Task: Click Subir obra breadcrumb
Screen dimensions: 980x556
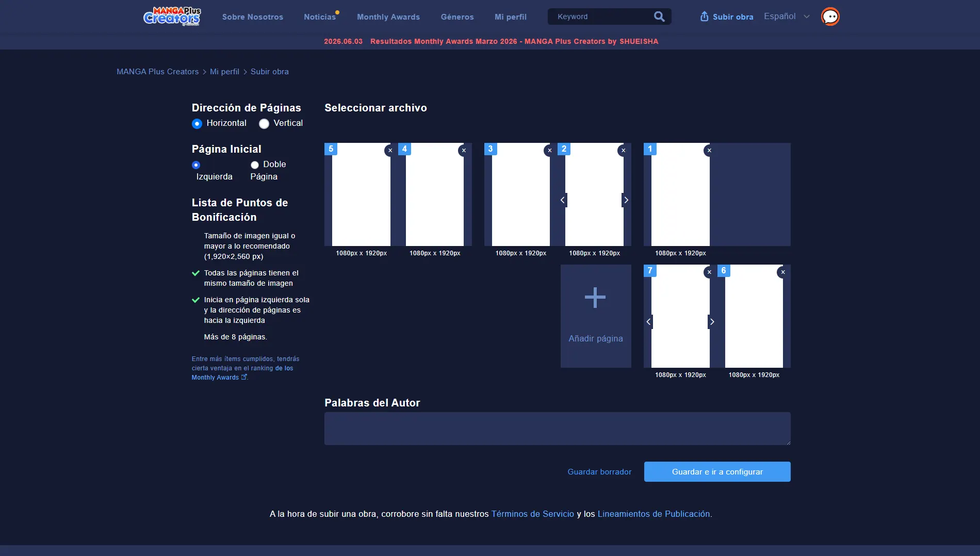Action: (x=270, y=72)
